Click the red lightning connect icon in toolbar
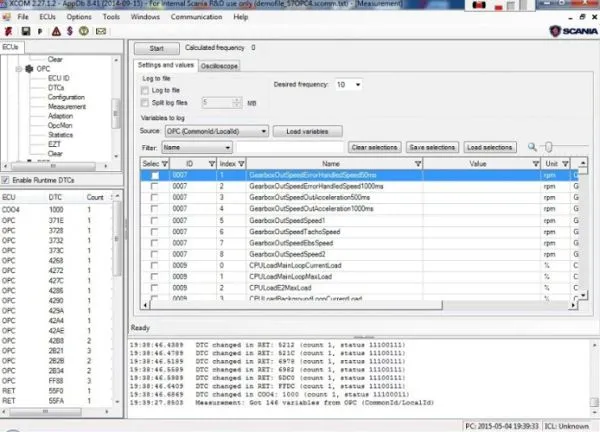600x432 pixels. [8, 31]
